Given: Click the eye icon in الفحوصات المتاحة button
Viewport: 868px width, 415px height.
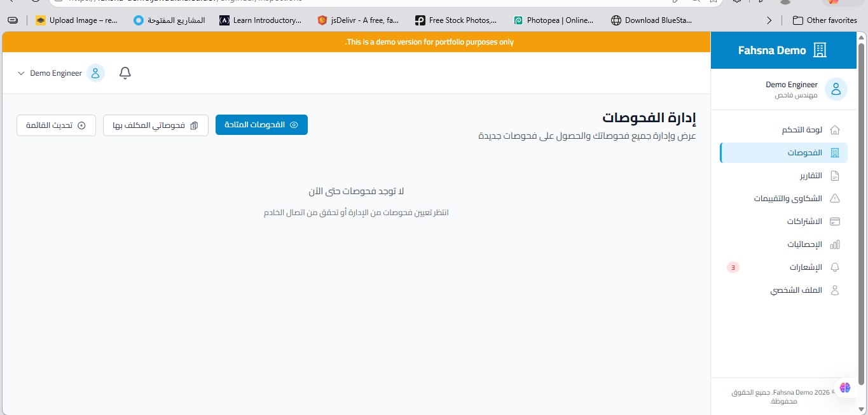Looking at the screenshot, I should [x=294, y=125].
